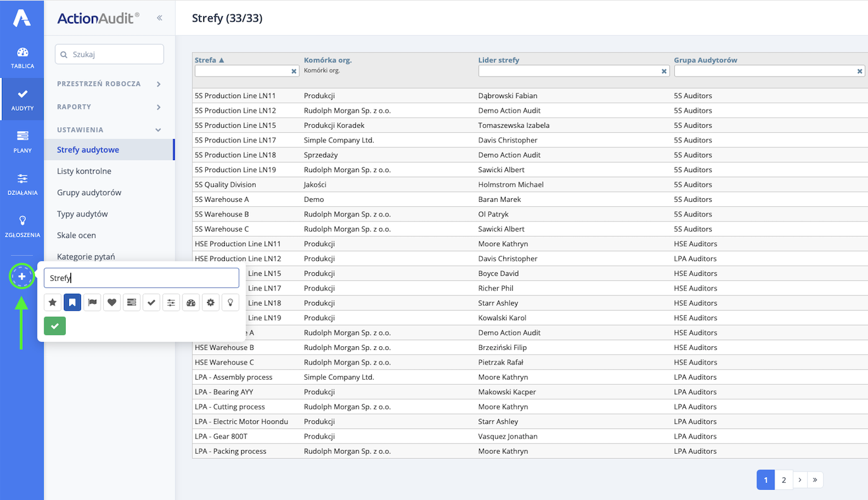868x500 pixels.
Task: Click the plus add-shortcut icon in the sidebar
Action: coord(22,277)
